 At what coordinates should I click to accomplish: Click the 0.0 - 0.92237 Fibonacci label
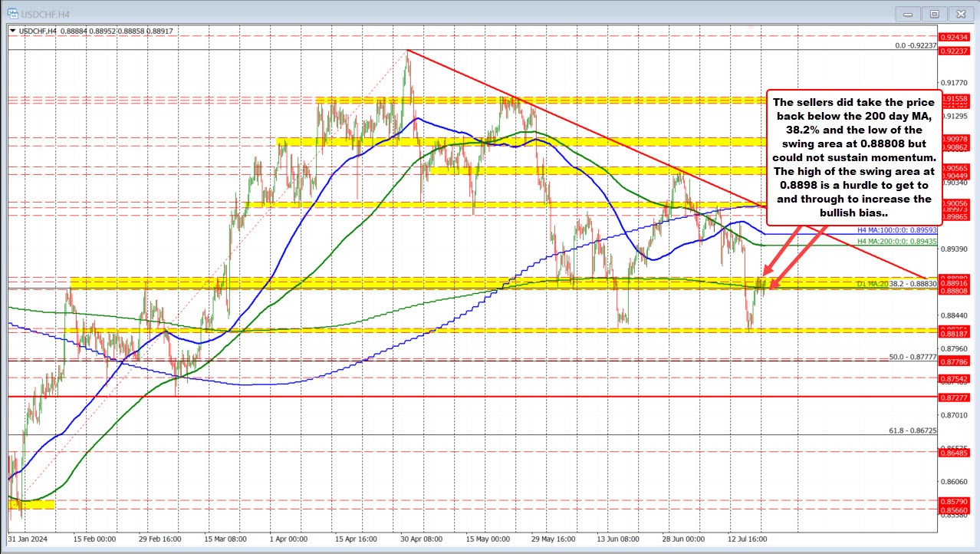(x=916, y=46)
